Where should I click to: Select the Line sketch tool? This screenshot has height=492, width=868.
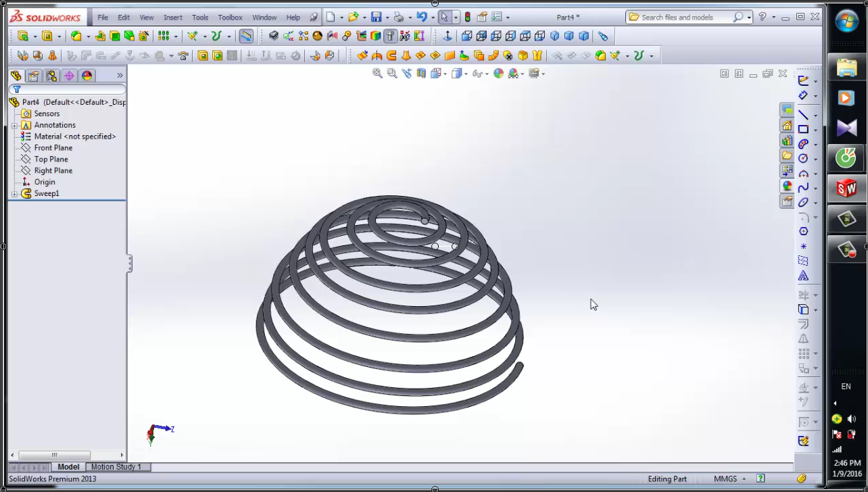click(x=803, y=114)
